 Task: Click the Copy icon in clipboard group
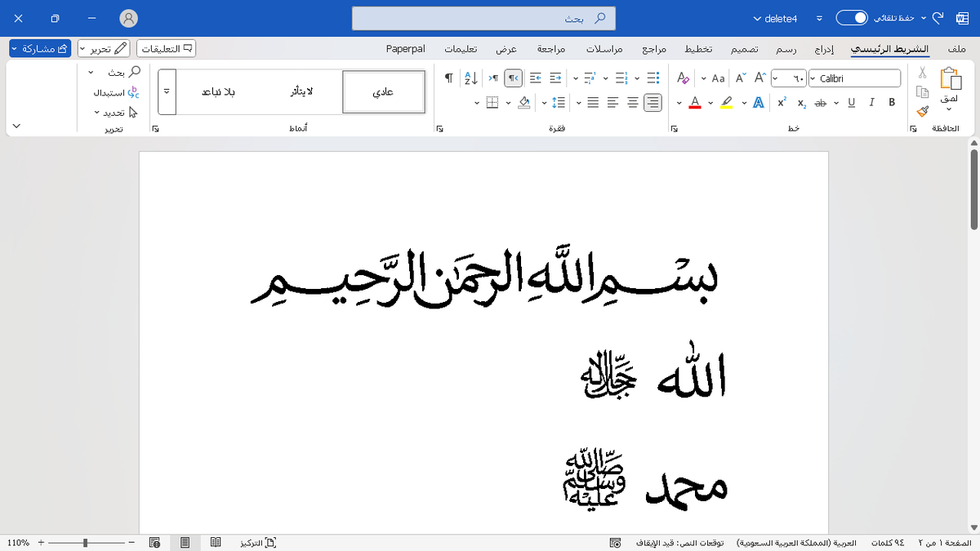pyautogui.click(x=923, y=92)
